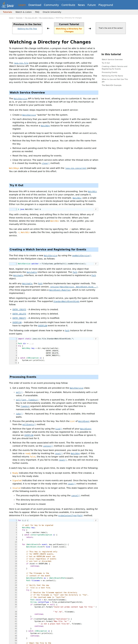Open the ENTRY_DELETE link in event types list
The width and height of the screenshot is (138, 644).
19,314
